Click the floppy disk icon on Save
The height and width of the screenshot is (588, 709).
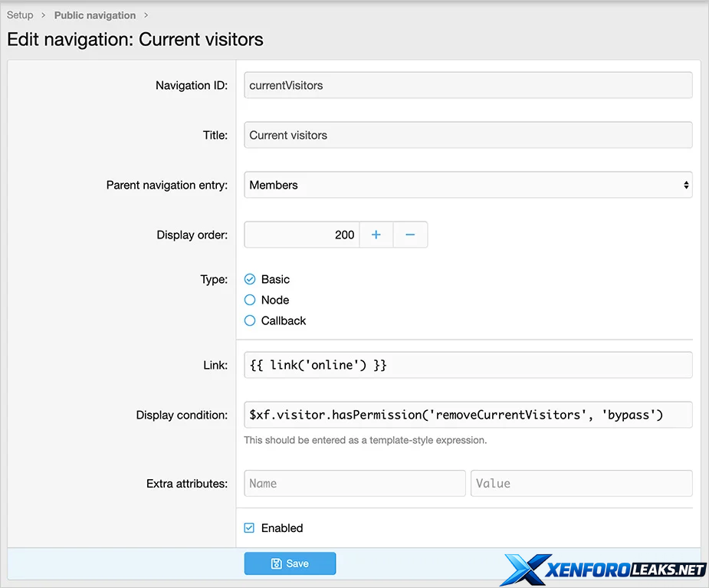coord(277,563)
